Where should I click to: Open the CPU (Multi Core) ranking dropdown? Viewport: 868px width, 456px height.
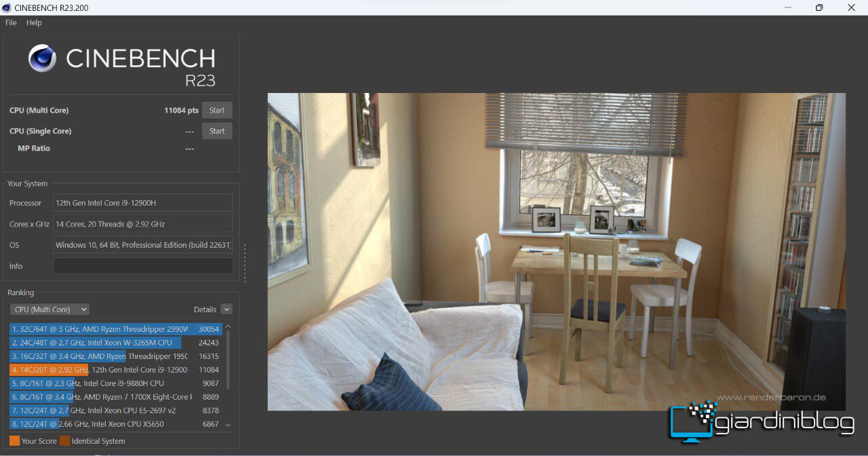click(x=50, y=309)
